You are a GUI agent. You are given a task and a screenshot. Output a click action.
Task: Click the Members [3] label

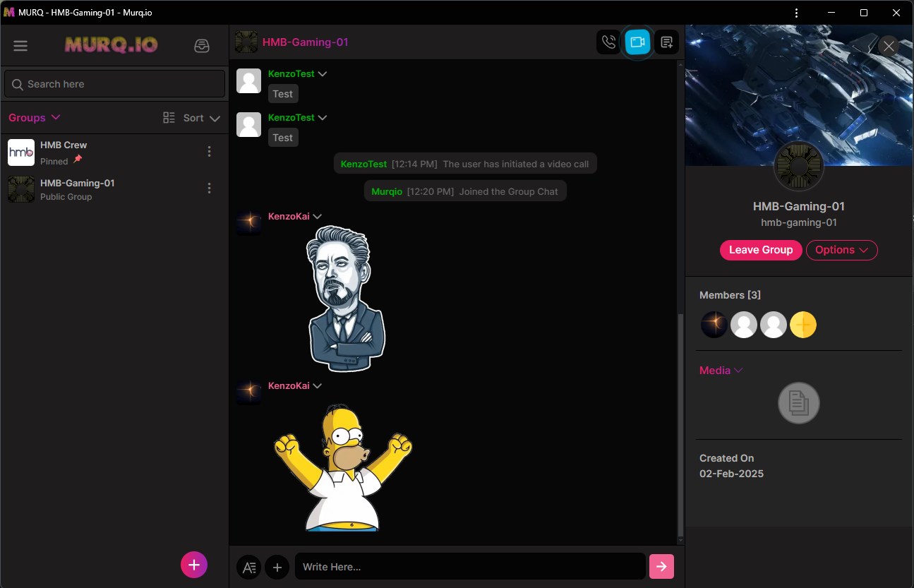tap(730, 295)
